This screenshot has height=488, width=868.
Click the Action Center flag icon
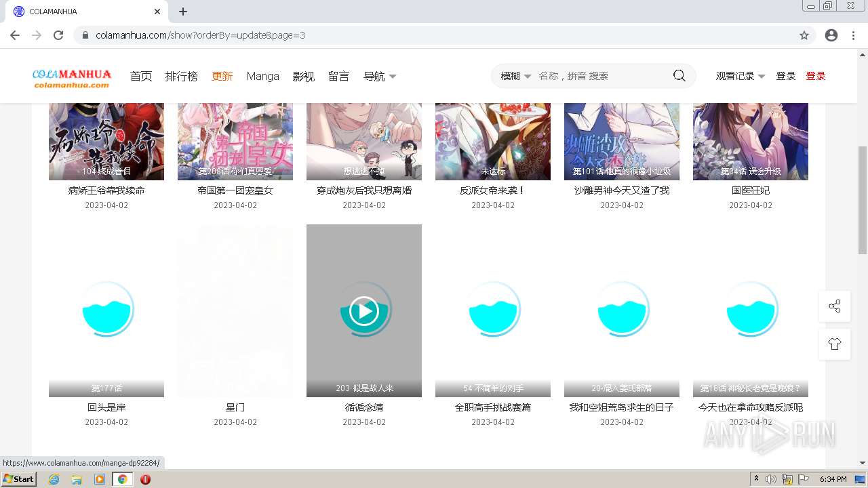tap(804, 479)
